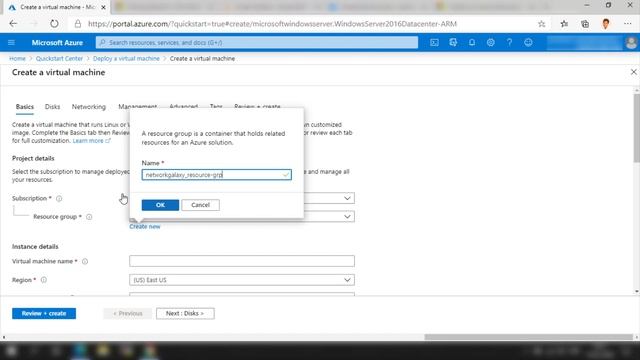Go to Quickstart Center breadcrumb
This screenshot has width=640, height=360.
point(59,59)
